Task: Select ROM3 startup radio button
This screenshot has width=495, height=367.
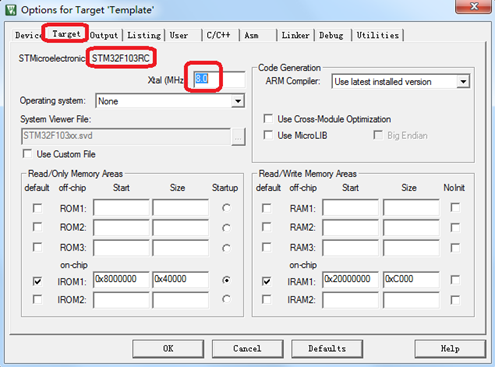Action: [x=226, y=248]
